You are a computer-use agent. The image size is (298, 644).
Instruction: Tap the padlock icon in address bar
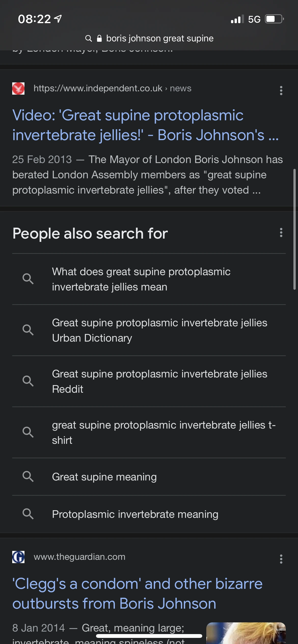click(99, 38)
